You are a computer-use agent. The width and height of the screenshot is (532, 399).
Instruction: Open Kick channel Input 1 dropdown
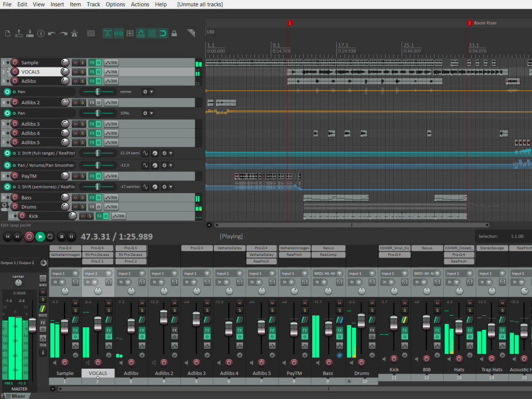point(394,273)
